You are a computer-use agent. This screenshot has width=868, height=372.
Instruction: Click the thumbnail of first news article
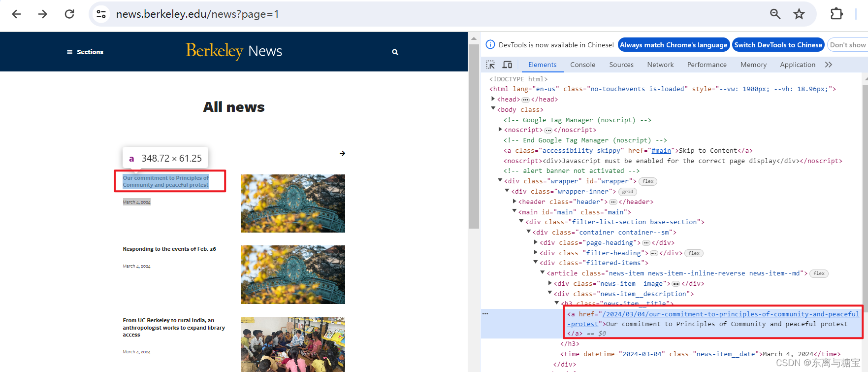[293, 203]
